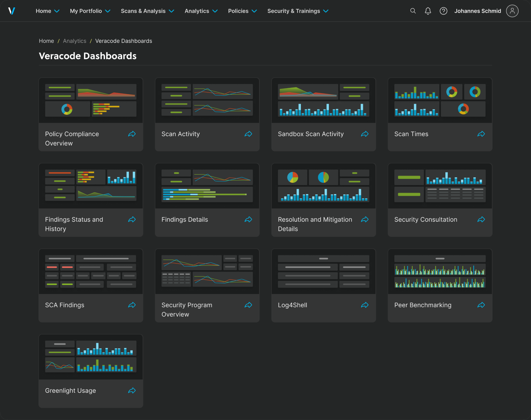
Task: Open the Policies top menu
Action: [238, 11]
